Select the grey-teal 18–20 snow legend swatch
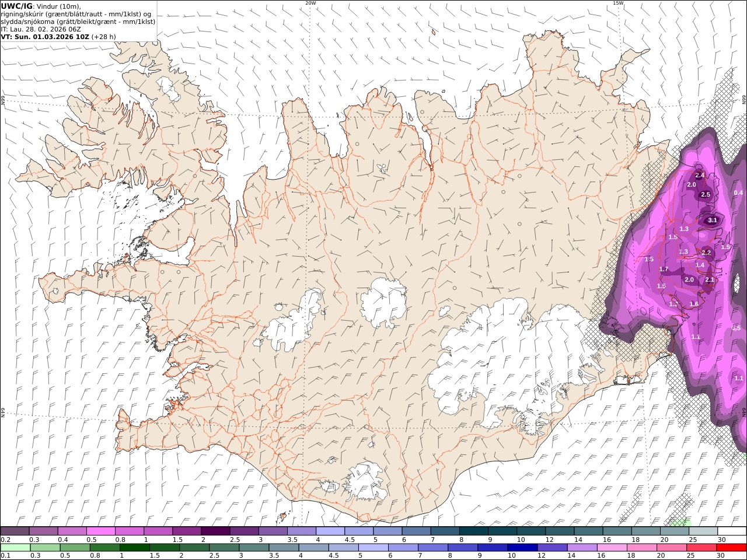Image resolution: width=747 pixels, height=560 pixels. 646,531
